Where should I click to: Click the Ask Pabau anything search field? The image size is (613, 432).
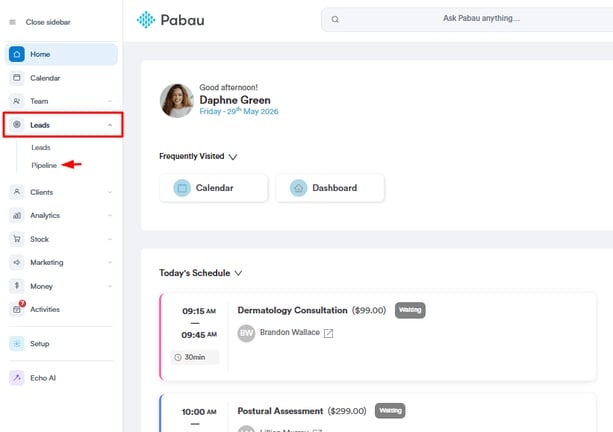pyautogui.click(x=467, y=19)
